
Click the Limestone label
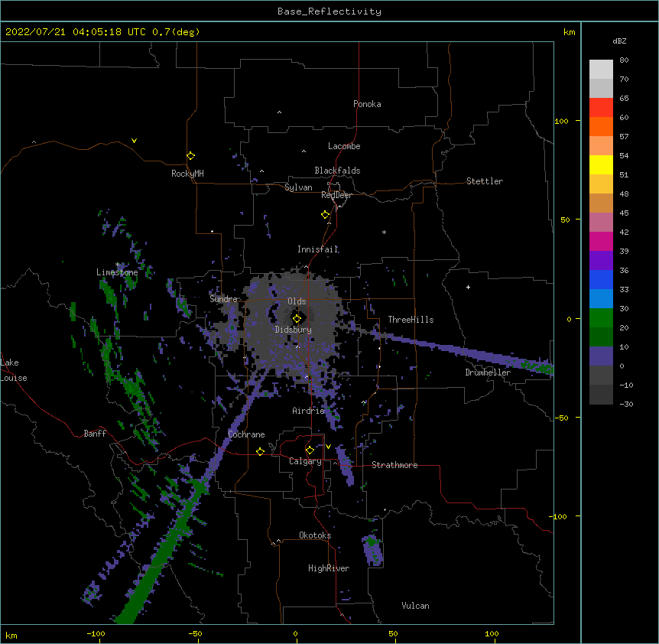click(117, 272)
